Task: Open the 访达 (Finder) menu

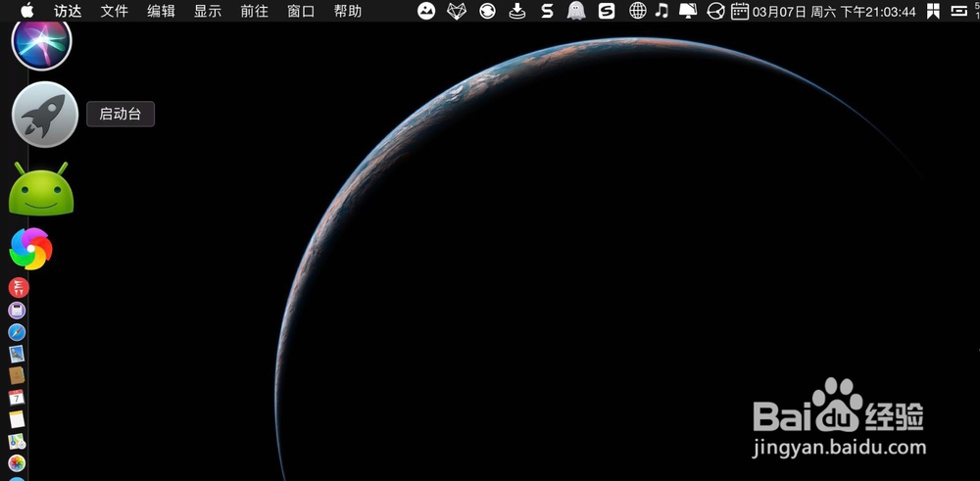Action: pos(69,11)
